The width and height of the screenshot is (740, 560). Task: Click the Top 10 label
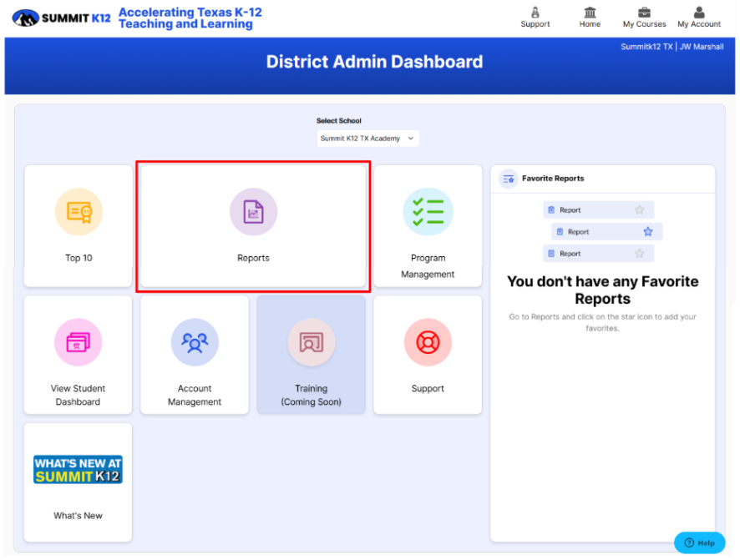tap(79, 259)
